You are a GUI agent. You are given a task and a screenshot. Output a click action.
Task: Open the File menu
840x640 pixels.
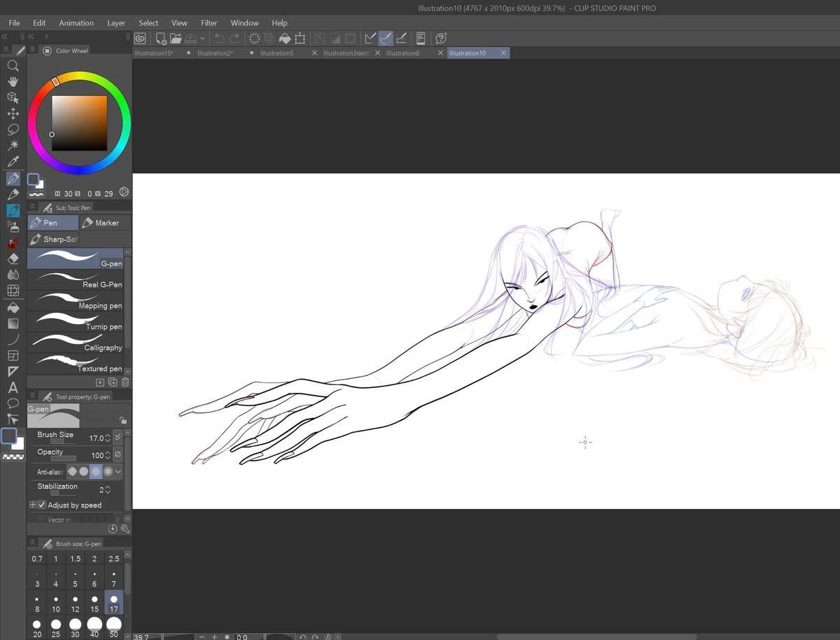[14, 23]
